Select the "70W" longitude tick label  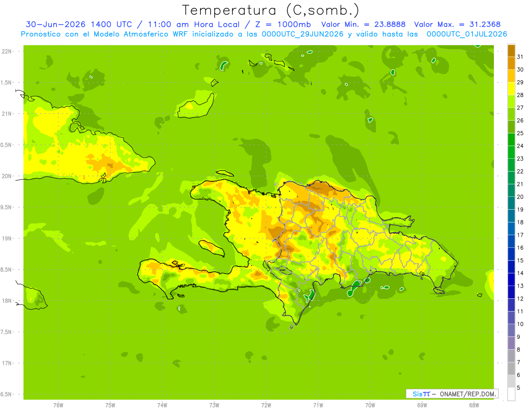[370, 405]
